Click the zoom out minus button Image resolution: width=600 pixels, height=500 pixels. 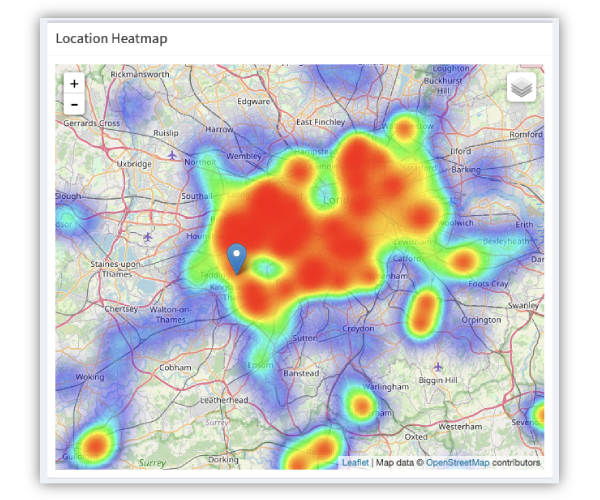pos(74,105)
